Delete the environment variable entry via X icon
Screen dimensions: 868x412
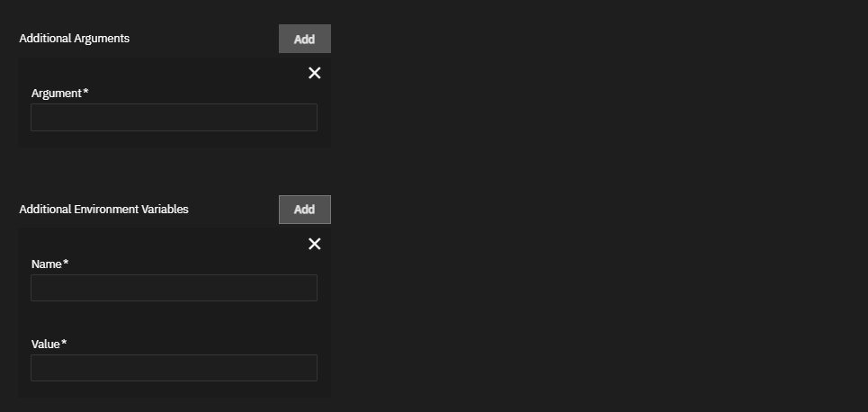(314, 244)
